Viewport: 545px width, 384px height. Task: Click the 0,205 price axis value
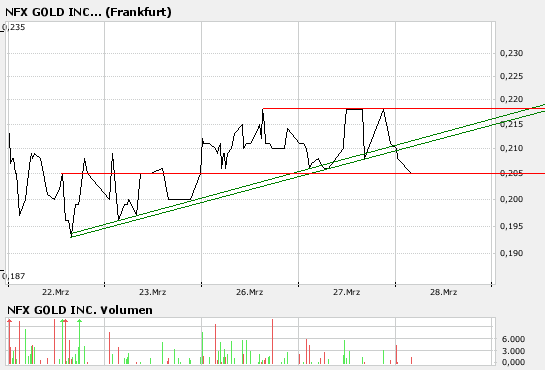[511, 173]
